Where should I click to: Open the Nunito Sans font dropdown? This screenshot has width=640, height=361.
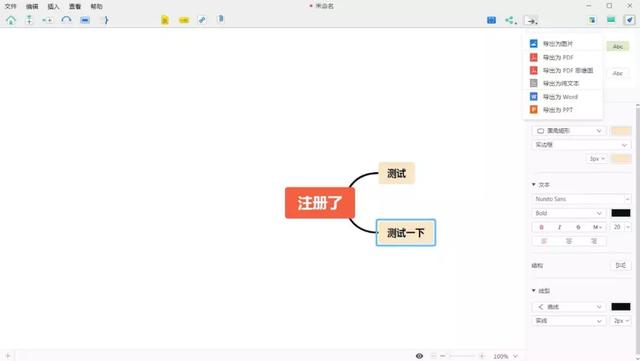tap(581, 199)
